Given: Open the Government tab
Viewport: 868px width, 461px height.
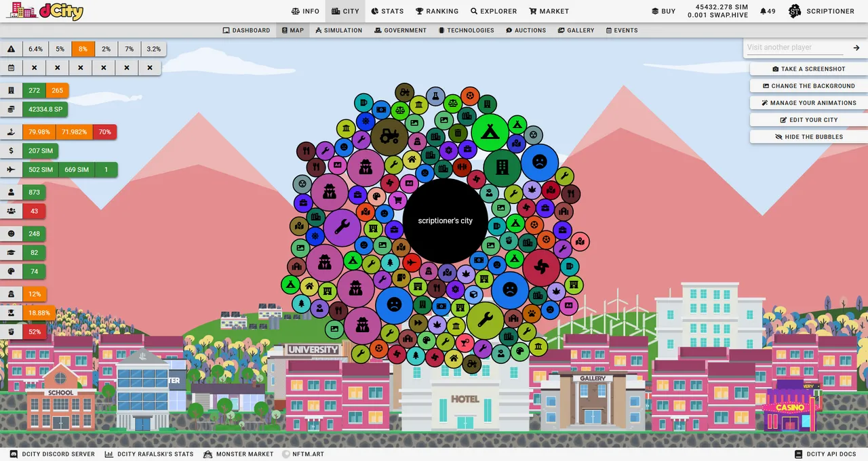Looking at the screenshot, I should click(400, 31).
